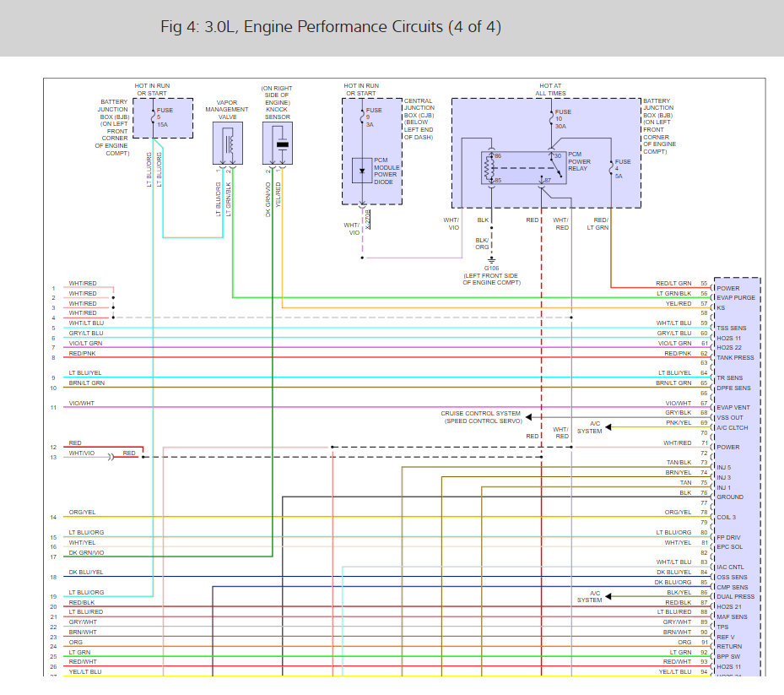784x695 pixels.
Task: Click the Fuse 10 30A symbol
Action: [550, 117]
